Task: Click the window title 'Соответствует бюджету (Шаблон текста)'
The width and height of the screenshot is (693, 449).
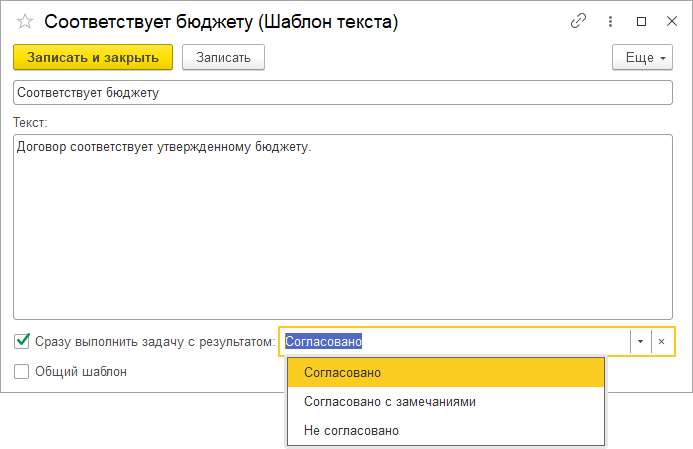Action: pyautogui.click(x=222, y=22)
